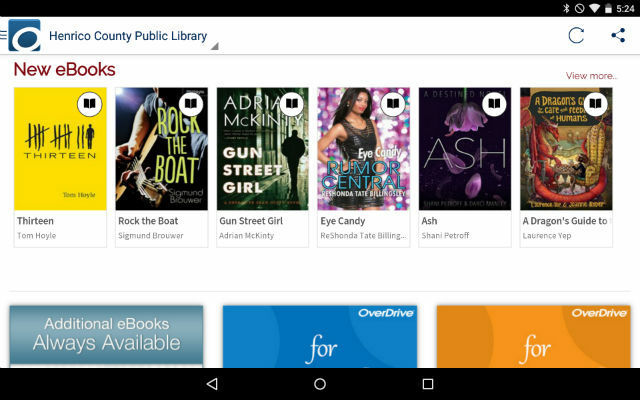Viewport: 640px width, 400px height.
Task: Tap the do-not-disturb status icon
Action: click(x=580, y=8)
